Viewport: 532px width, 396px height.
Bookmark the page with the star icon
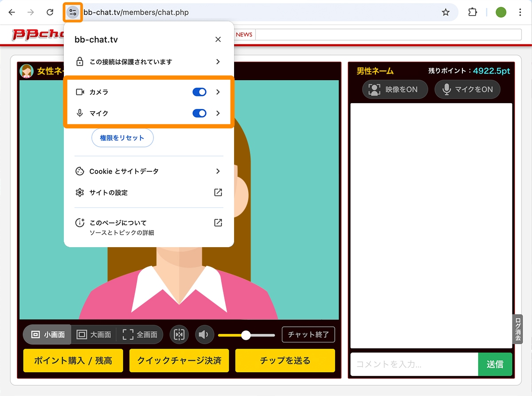(x=445, y=12)
